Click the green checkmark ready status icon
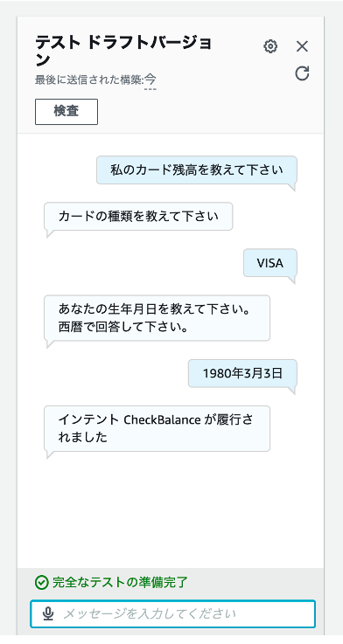 [41, 582]
